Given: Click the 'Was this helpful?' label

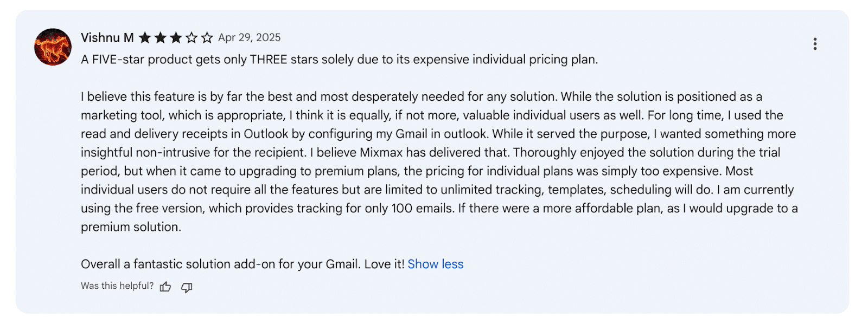Looking at the screenshot, I should [x=117, y=286].
